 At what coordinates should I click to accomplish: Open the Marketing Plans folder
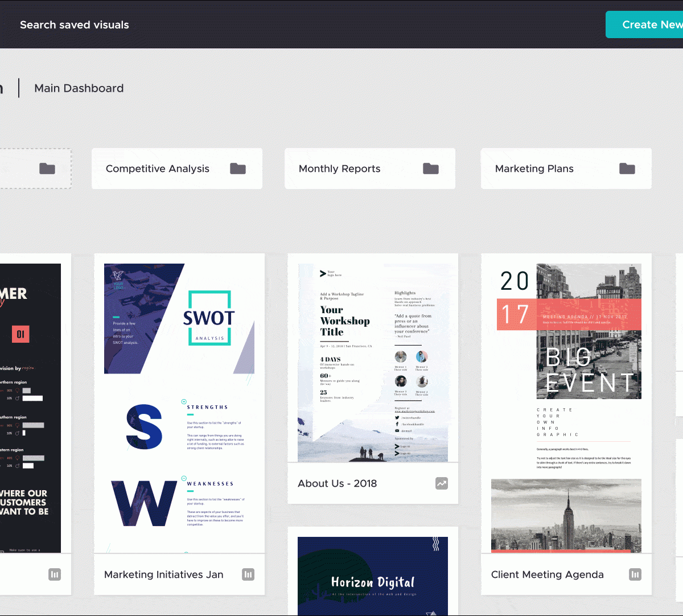(534, 169)
